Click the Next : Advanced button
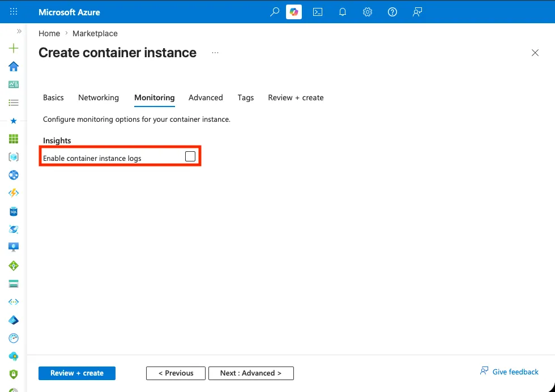Viewport: 555px width, 392px height. coord(251,373)
